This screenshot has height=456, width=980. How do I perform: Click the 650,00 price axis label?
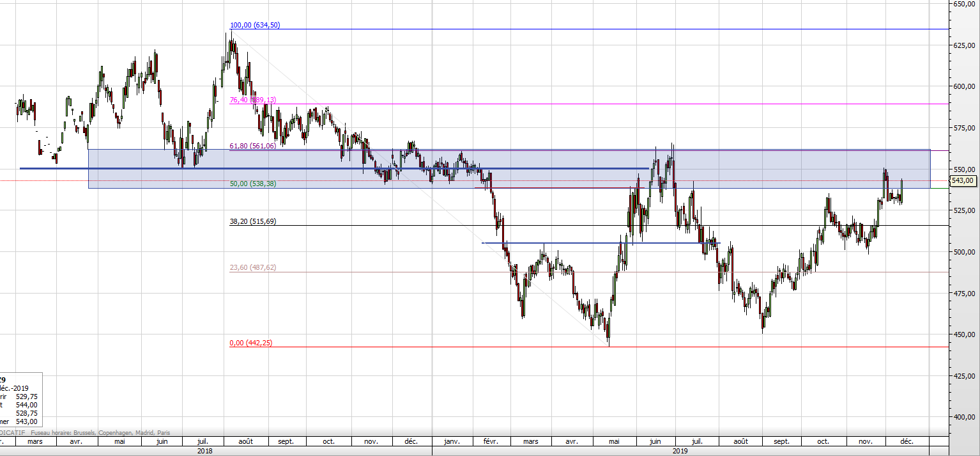coord(963,4)
